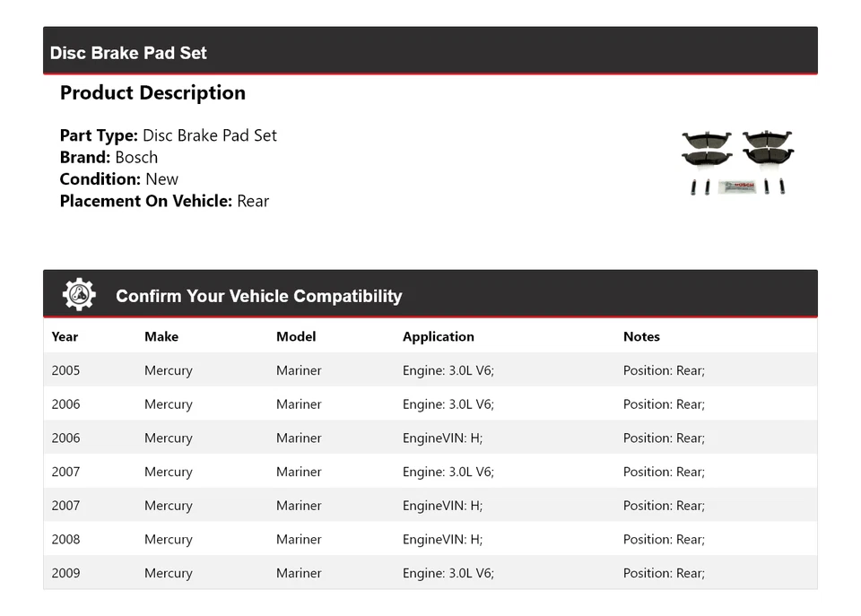Screen dimensions: 861x616
Task: Click the Condition: New line
Action: tap(119, 179)
